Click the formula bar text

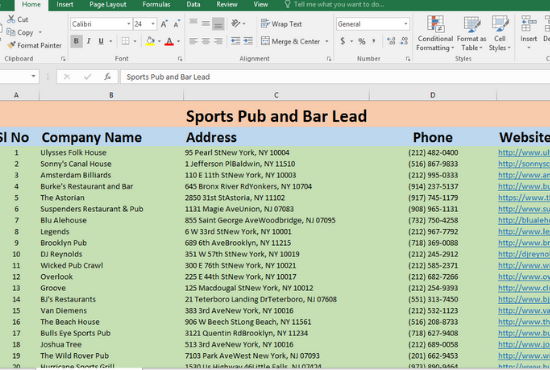click(x=168, y=77)
